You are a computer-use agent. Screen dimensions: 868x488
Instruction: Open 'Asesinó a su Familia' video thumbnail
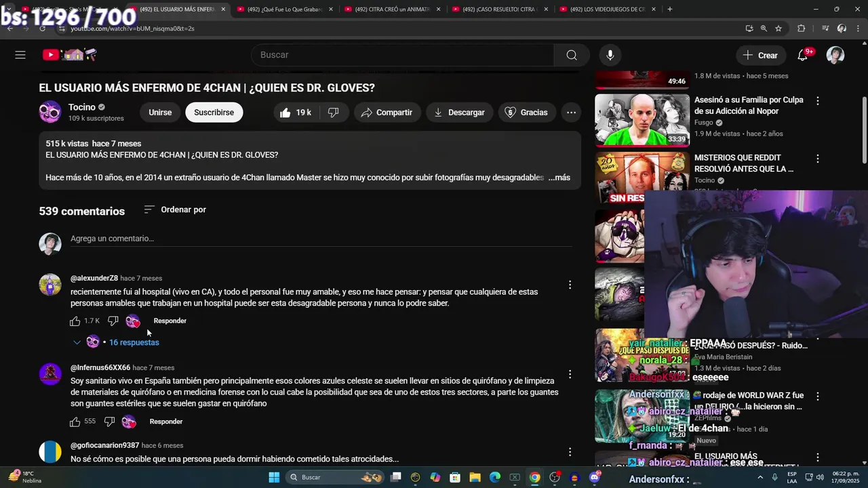click(x=642, y=120)
